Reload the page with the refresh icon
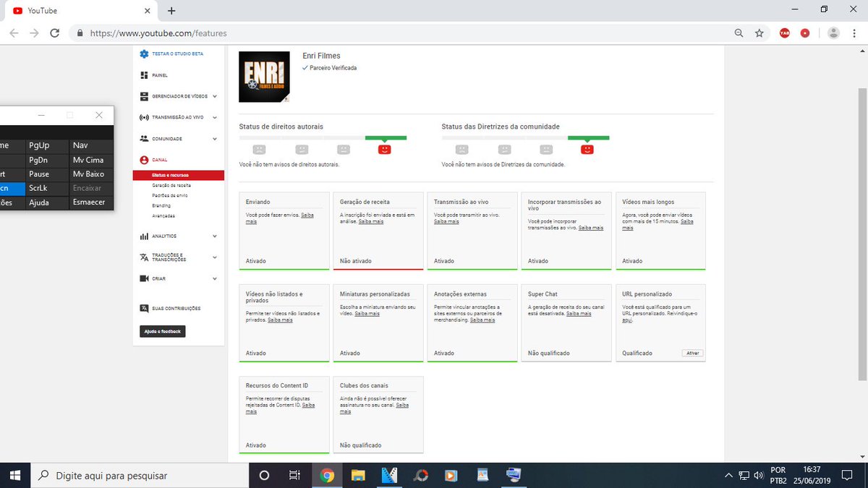 [54, 33]
